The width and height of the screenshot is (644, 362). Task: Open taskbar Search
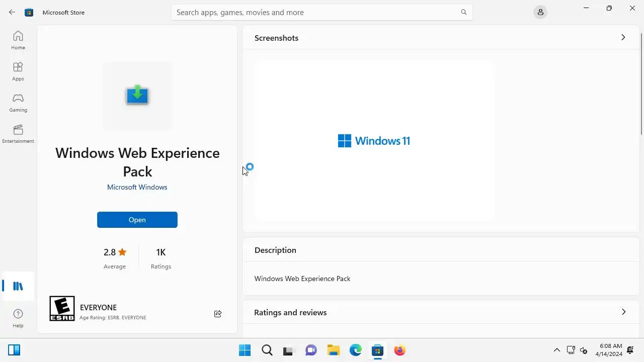(267, 350)
